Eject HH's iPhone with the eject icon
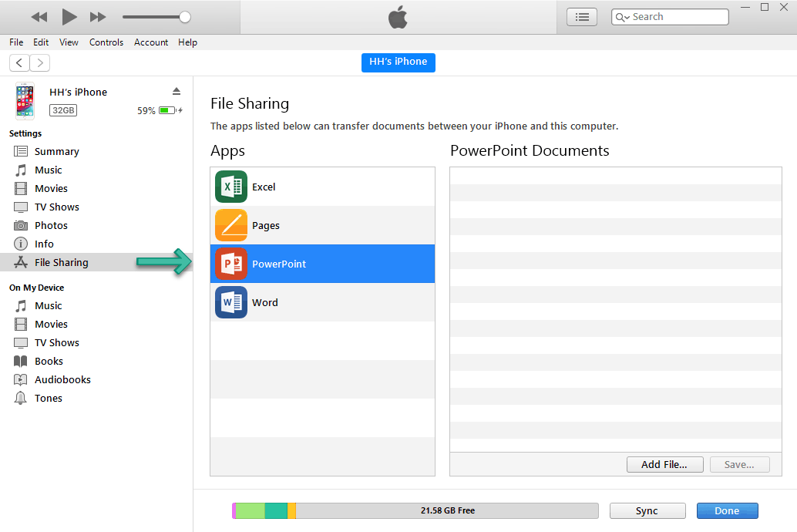This screenshot has height=532, width=797. point(177,92)
